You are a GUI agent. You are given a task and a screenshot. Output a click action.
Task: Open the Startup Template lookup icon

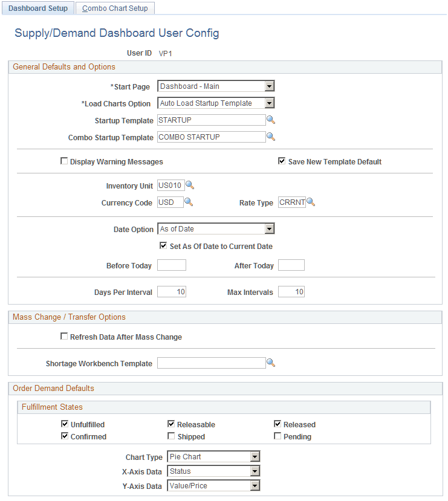[270, 120]
